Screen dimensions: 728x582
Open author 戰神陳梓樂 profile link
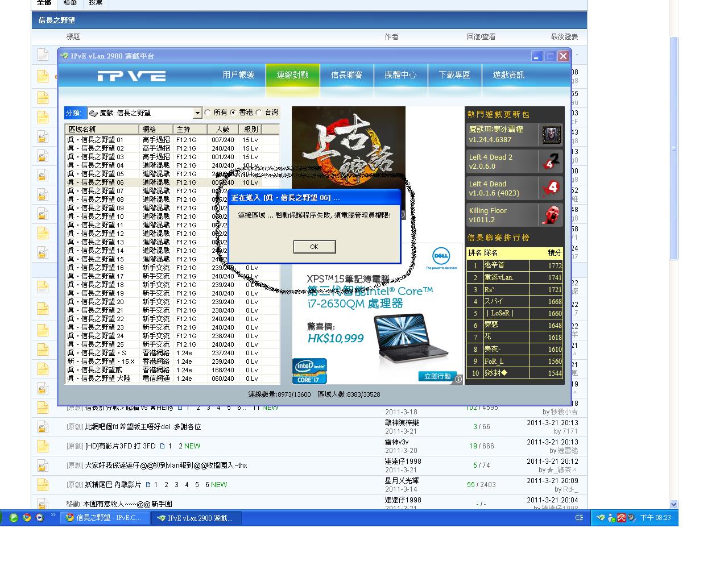402,423
